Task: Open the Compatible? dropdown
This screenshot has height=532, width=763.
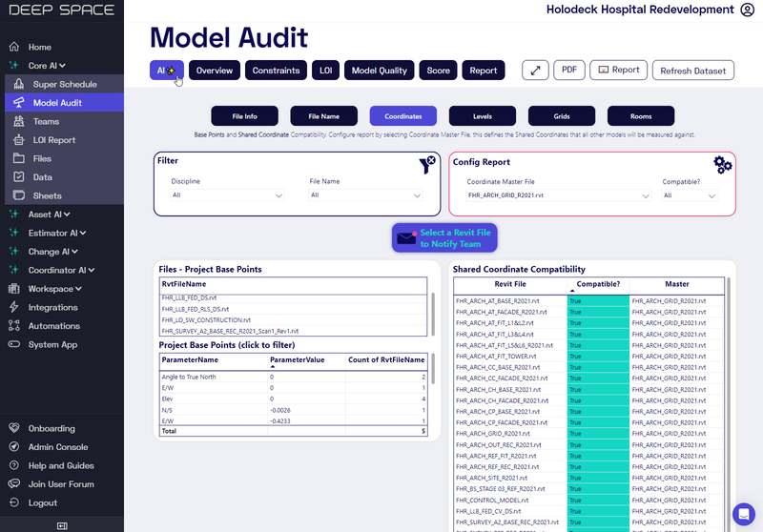Action: pyautogui.click(x=691, y=195)
